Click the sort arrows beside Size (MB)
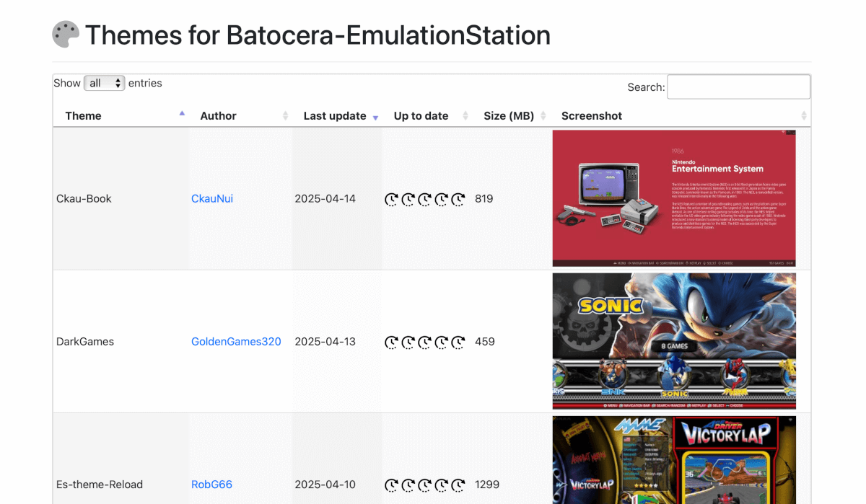 [543, 116]
